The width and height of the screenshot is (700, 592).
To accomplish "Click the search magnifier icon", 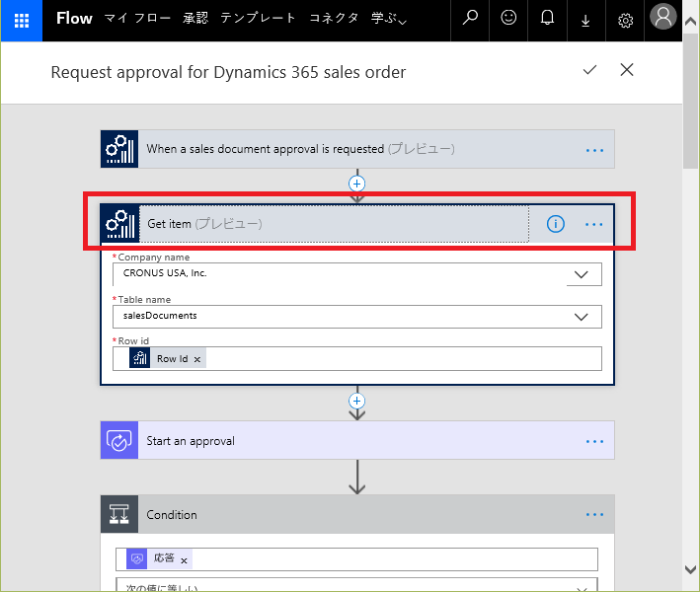I will tap(470, 19).
